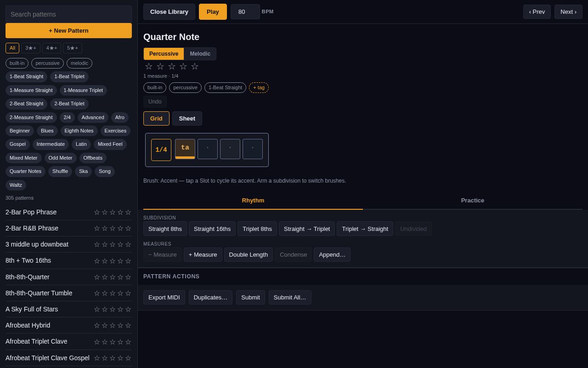Give 8th-8th-Quarter Tumble five stars

tap(128, 293)
